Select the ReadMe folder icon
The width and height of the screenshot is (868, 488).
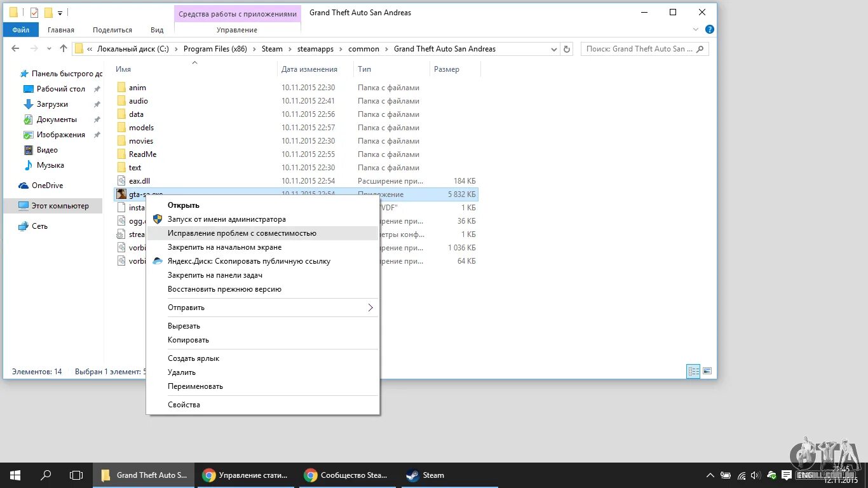pos(121,154)
